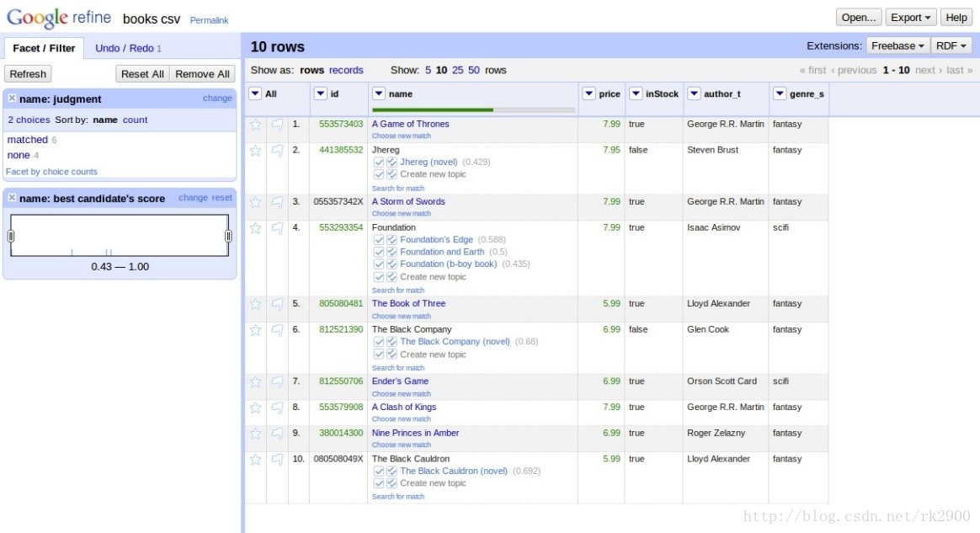Select the matched facet choice
Image resolution: width=980 pixels, height=533 pixels.
click(x=28, y=139)
